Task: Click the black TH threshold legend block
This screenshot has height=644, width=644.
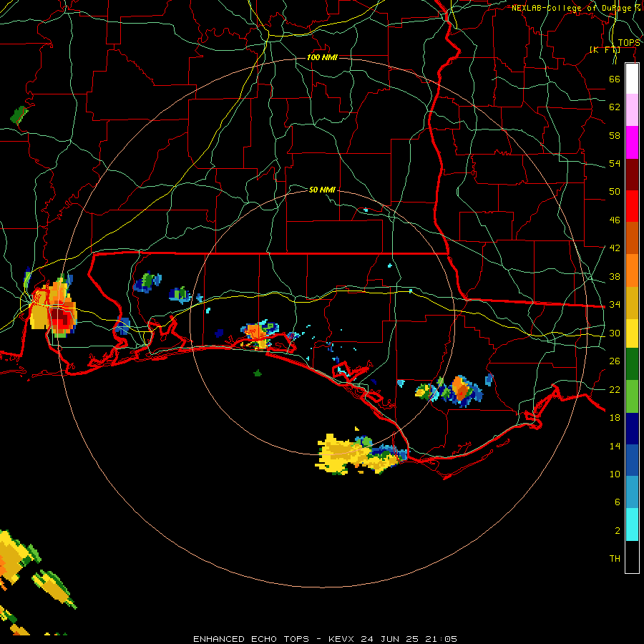Action: click(632, 557)
